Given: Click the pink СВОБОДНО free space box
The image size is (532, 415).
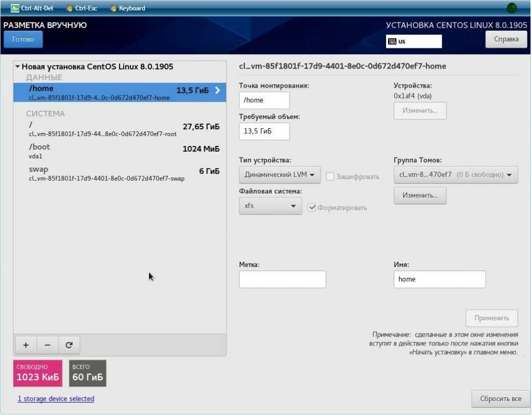Looking at the screenshot, I should (37, 373).
